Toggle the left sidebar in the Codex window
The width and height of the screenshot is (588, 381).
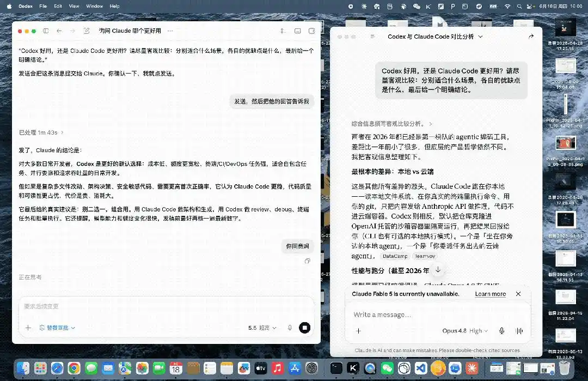(46, 31)
